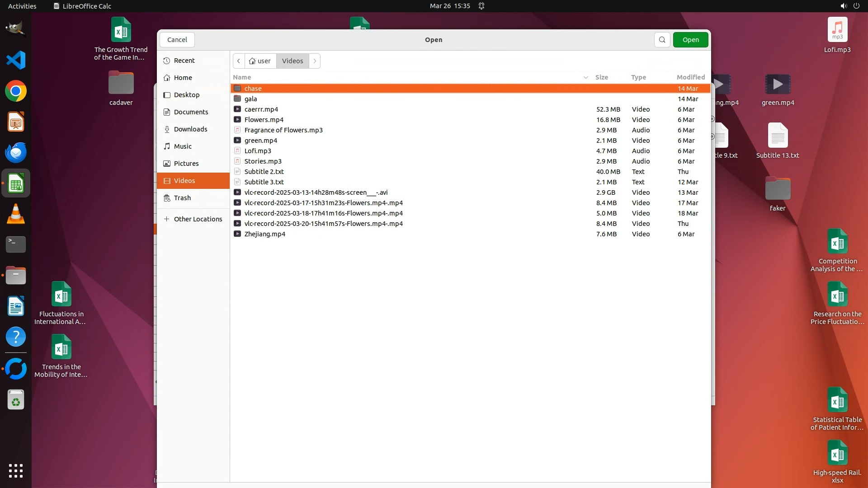The height and width of the screenshot is (488, 868).
Task: Expand Other Locations in sidebar
Action: click(198, 219)
